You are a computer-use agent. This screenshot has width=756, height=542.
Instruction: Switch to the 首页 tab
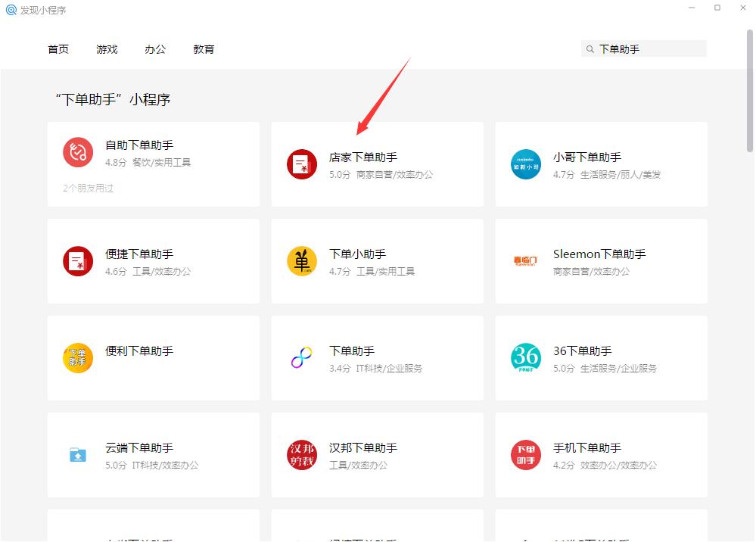click(x=58, y=49)
